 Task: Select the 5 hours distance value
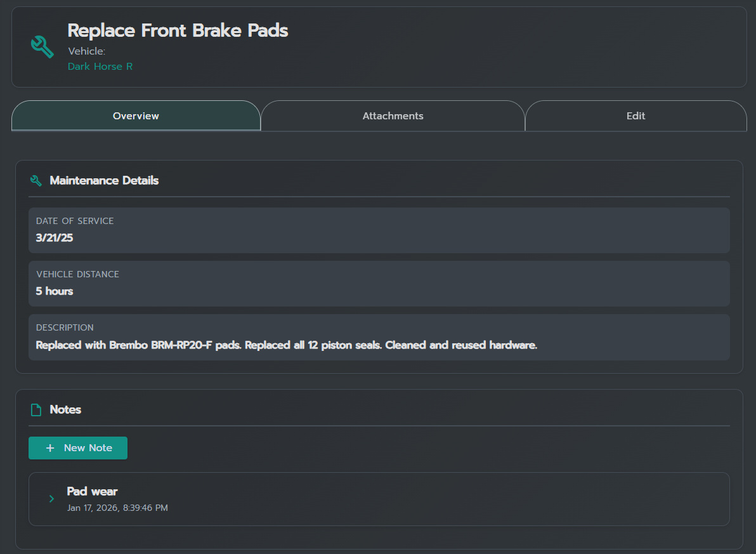55,291
